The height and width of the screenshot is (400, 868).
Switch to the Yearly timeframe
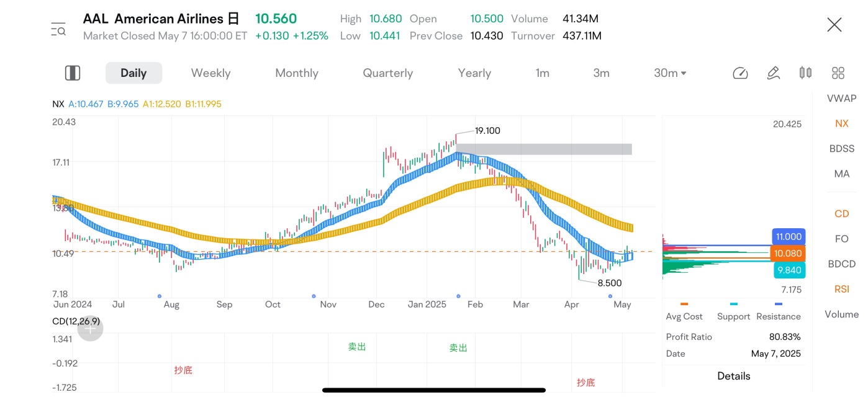tap(474, 73)
